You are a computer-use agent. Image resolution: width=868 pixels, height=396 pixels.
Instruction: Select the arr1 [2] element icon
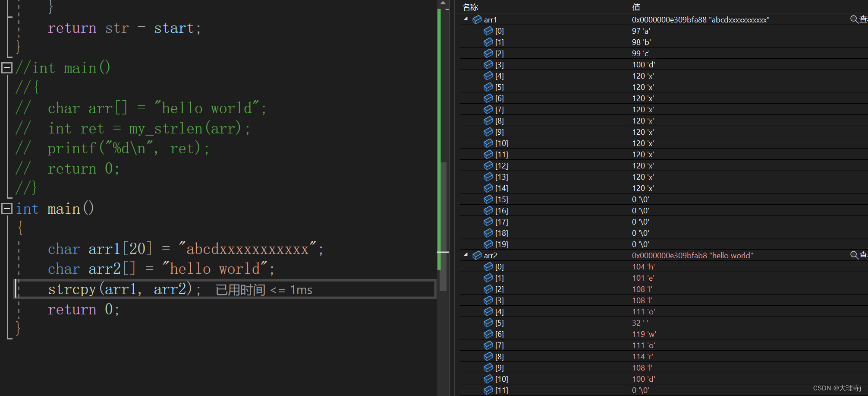pos(488,53)
